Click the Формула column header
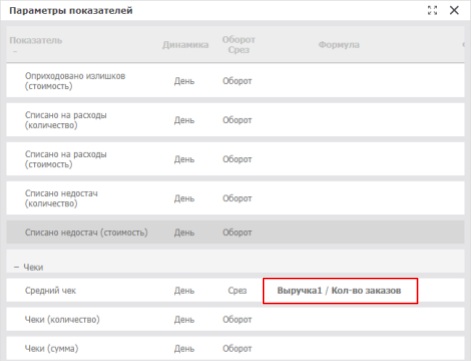Screen dimensions: 471x361 339,45
